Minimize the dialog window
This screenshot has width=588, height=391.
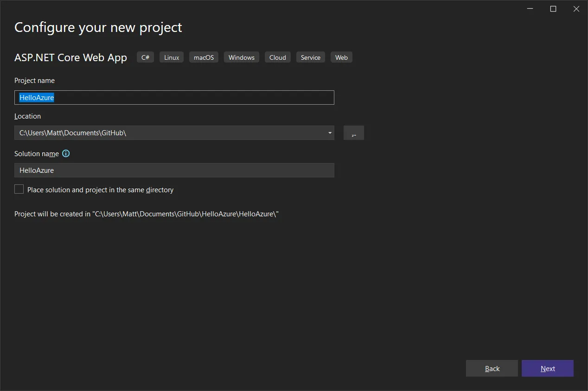[530, 9]
